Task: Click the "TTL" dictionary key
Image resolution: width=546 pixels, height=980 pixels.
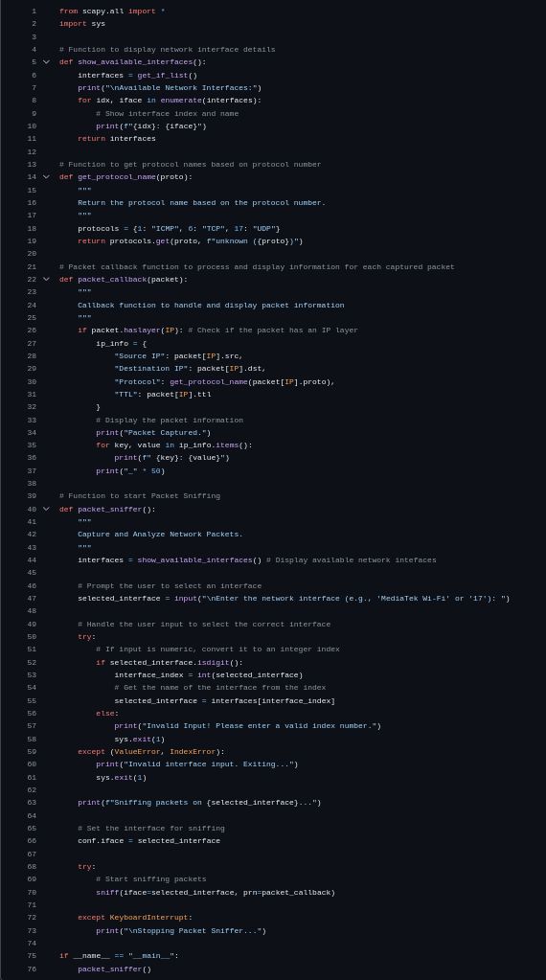Action: click(125, 395)
